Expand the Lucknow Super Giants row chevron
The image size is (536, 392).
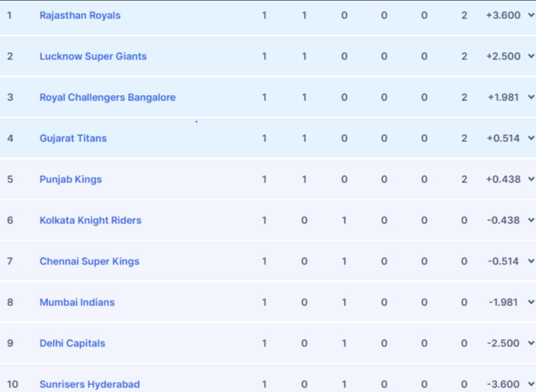[531, 56]
